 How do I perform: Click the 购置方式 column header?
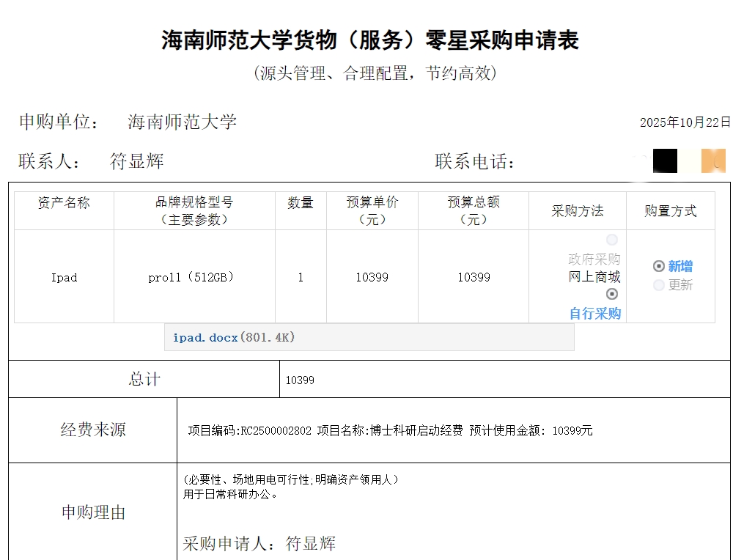[x=670, y=211]
